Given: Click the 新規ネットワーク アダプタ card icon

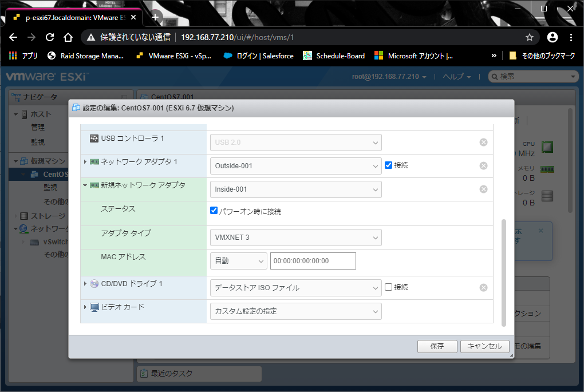Looking at the screenshot, I should click(x=94, y=185).
